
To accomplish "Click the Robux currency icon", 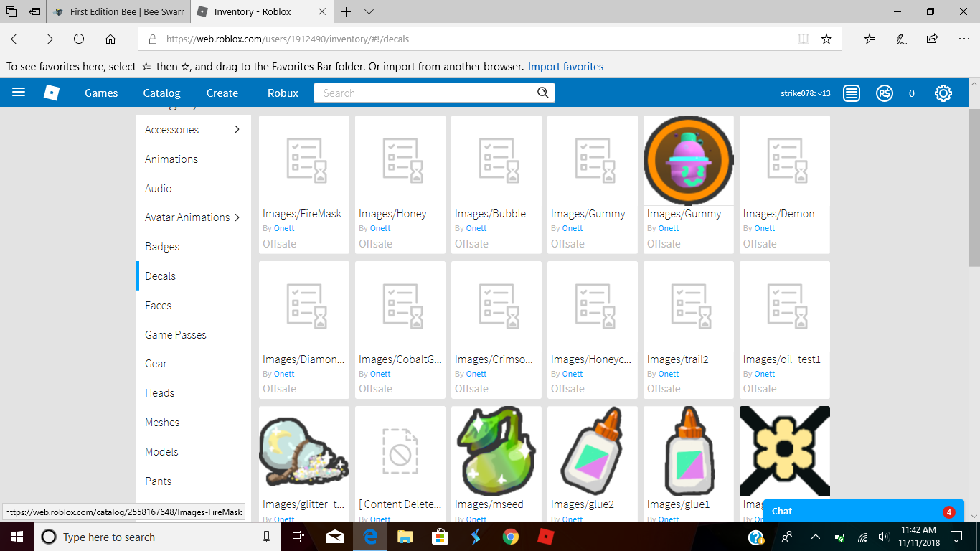I will click(885, 93).
